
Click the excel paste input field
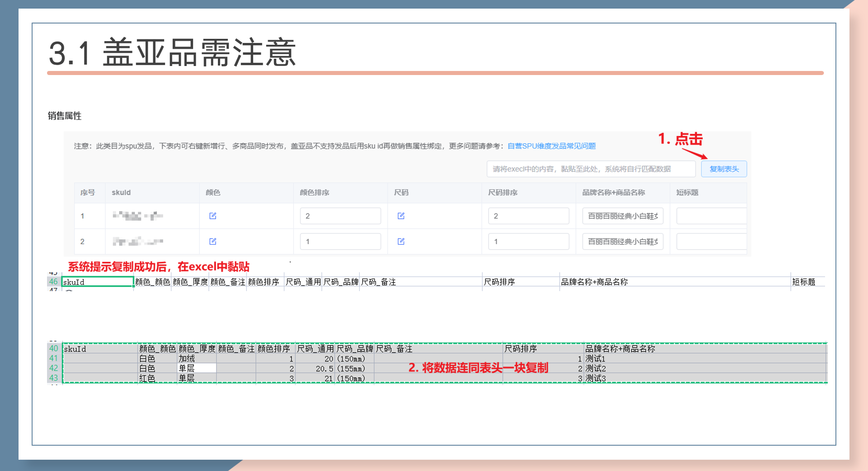point(590,169)
